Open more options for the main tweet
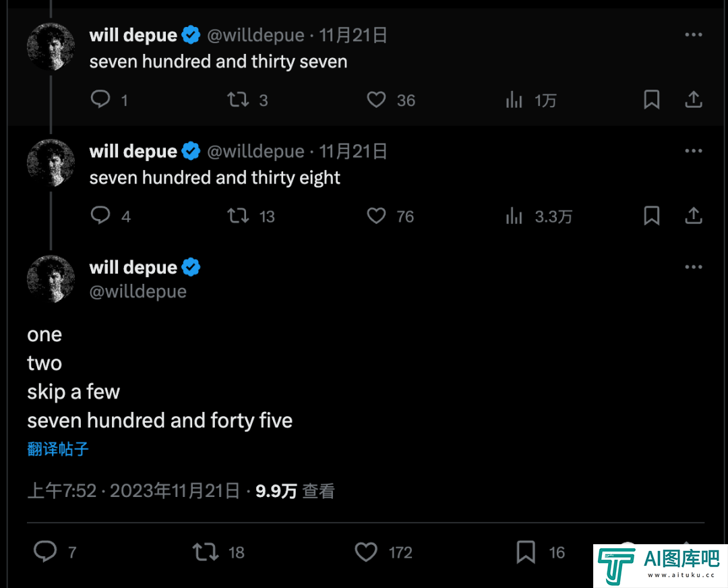This screenshot has width=728, height=588. pyautogui.click(x=693, y=267)
